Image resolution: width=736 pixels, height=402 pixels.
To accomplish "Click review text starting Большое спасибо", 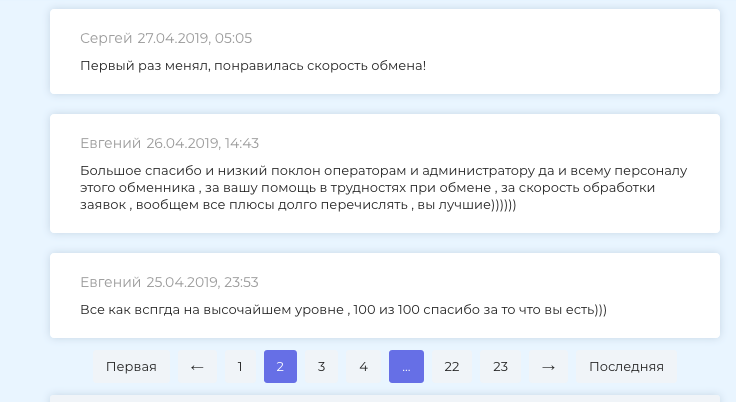I will point(383,187).
